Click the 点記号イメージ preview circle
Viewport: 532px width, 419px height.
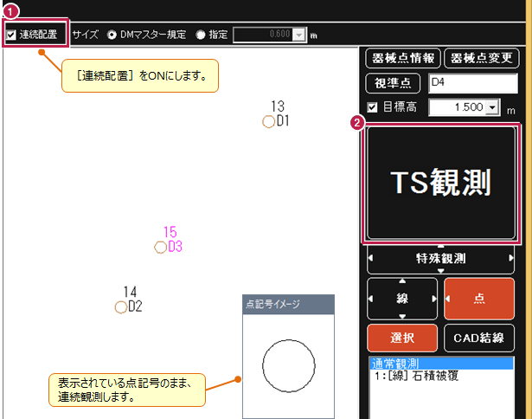(289, 366)
